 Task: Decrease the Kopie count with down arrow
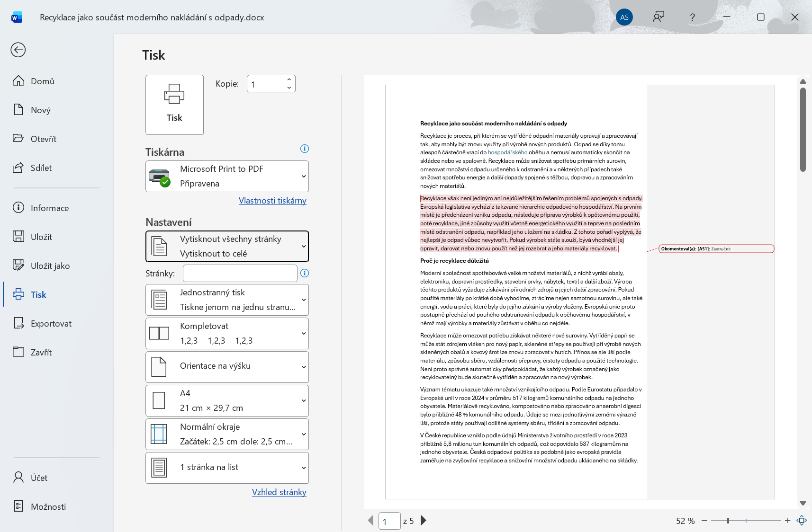[x=289, y=88]
